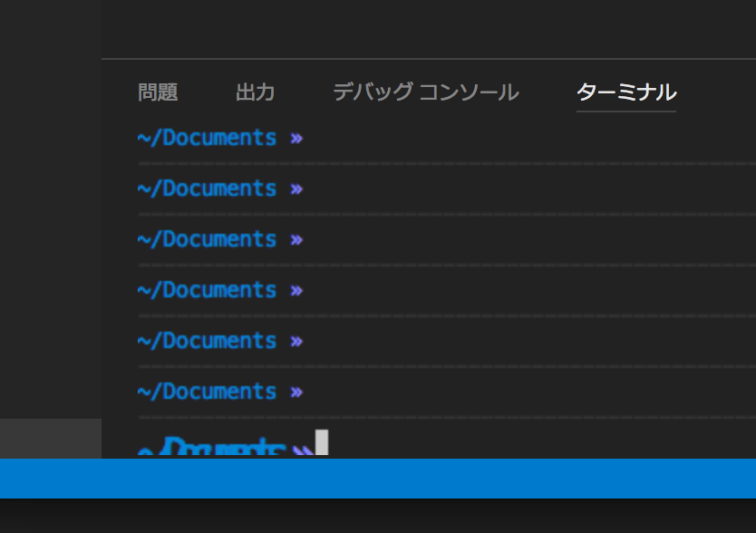Switch to the 出力 tab
Screen dimensions: 756x533
(x=255, y=92)
